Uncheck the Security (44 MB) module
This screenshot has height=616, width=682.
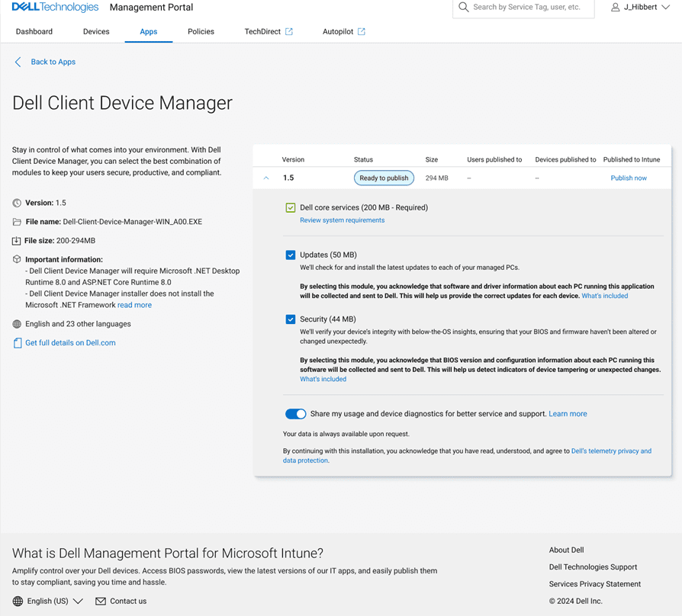click(x=291, y=319)
